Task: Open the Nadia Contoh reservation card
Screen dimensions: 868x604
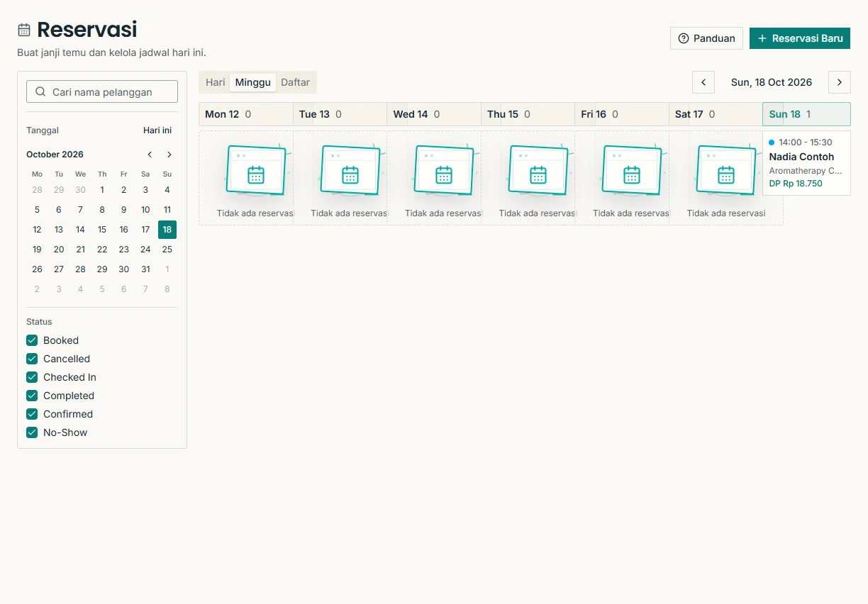Action: pos(806,163)
